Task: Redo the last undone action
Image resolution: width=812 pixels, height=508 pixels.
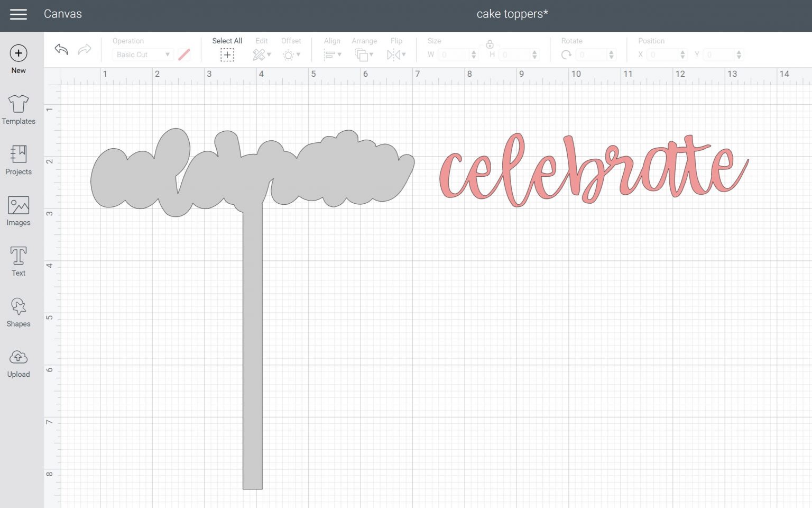Action: click(x=84, y=50)
